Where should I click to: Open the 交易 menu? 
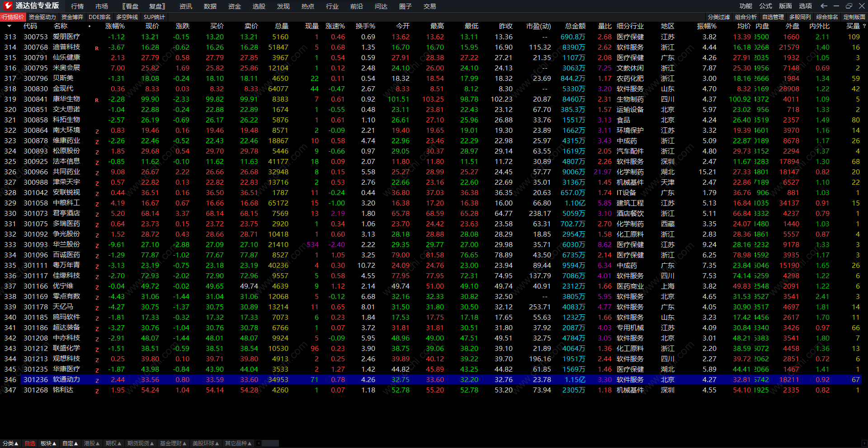430,6
